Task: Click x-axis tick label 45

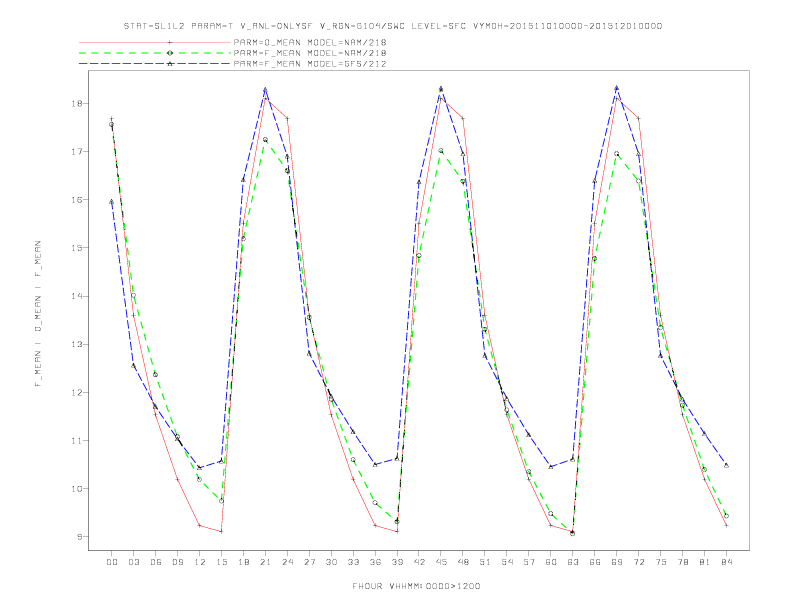Action: pyautogui.click(x=441, y=562)
